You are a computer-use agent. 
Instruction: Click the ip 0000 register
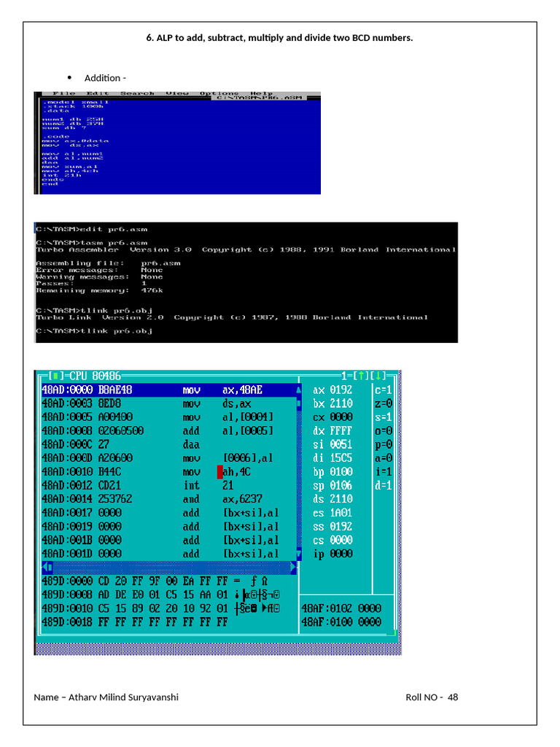(332, 554)
